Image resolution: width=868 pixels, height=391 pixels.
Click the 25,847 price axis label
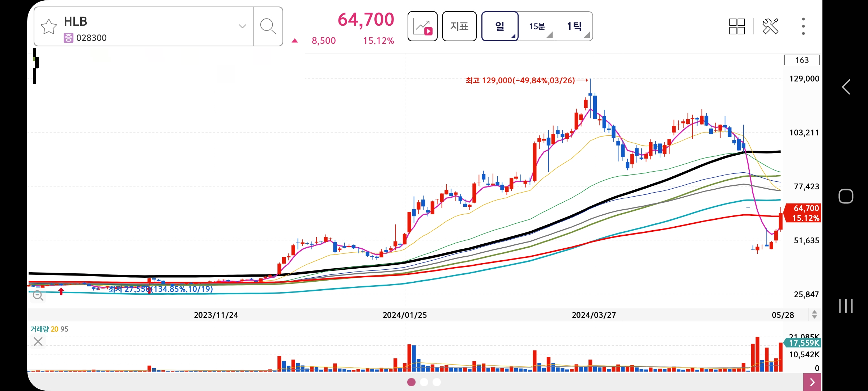pyautogui.click(x=806, y=294)
